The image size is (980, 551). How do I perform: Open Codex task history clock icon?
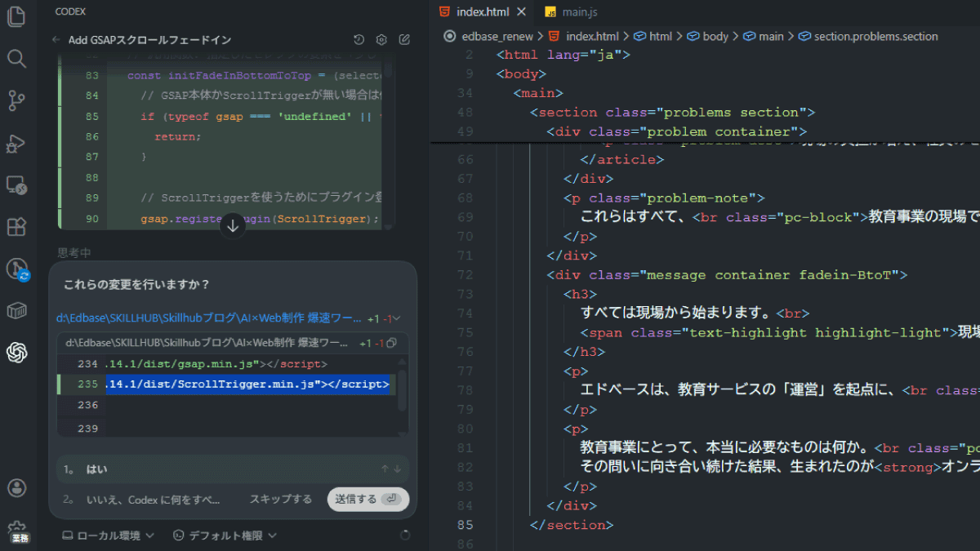point(359,40)
